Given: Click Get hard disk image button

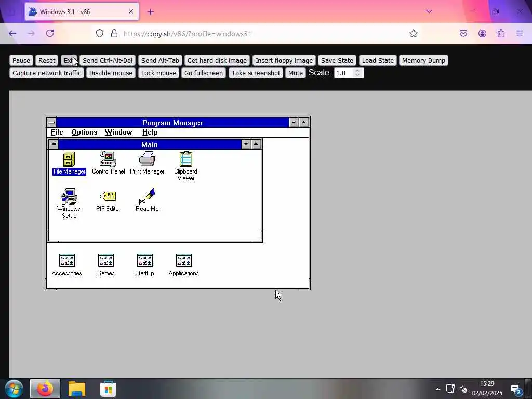Looking at the screenshot, I should tap(217, 60).
